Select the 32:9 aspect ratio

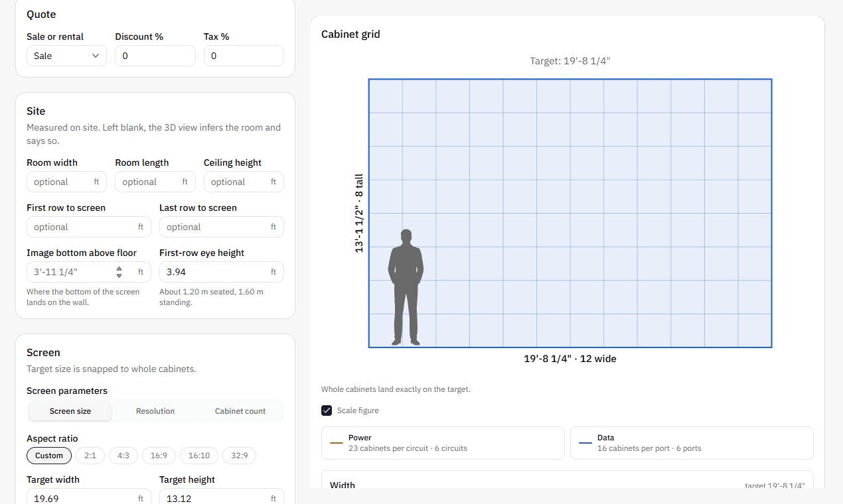(x=239, y=456)
